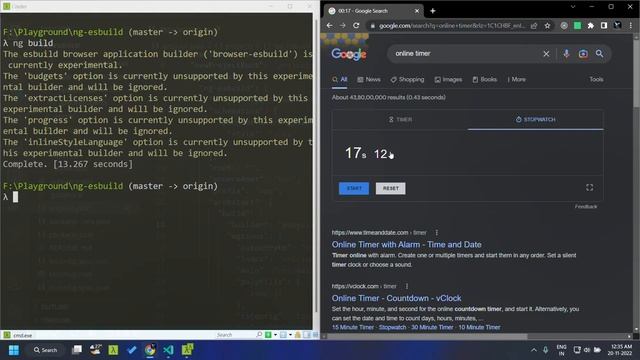The image size is (640, 360).
Task: Open Chrome profile avatar
Action: (618, 26)
